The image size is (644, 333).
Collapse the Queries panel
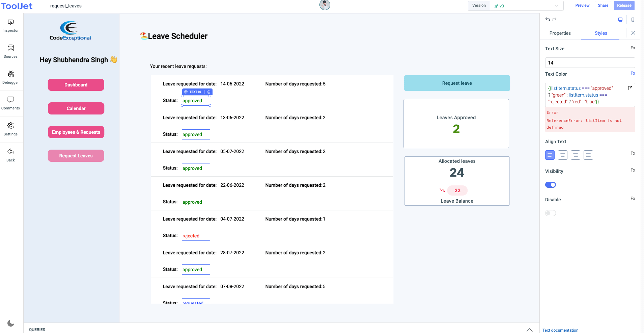[x=529, y=329]
